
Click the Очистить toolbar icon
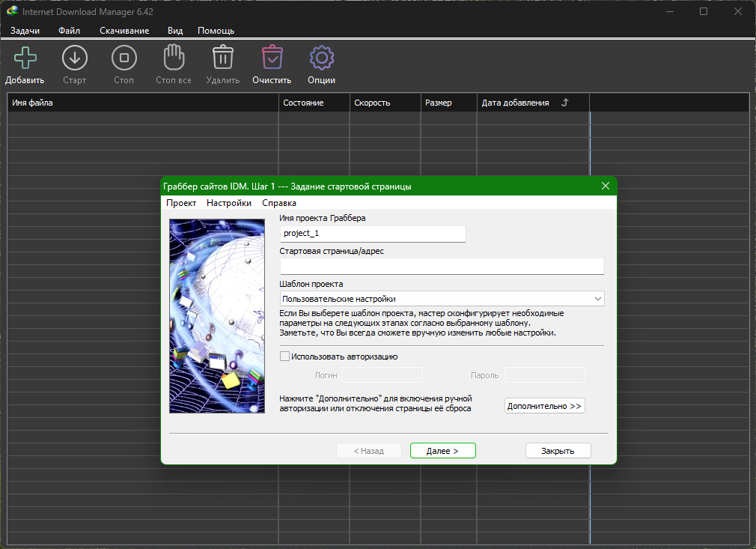point(272,58)
